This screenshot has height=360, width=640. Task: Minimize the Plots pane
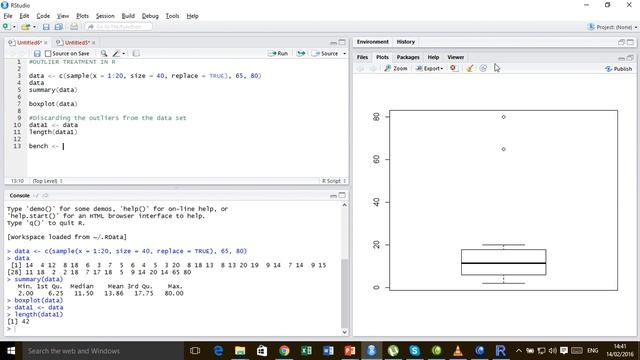[x=621, y=58]
